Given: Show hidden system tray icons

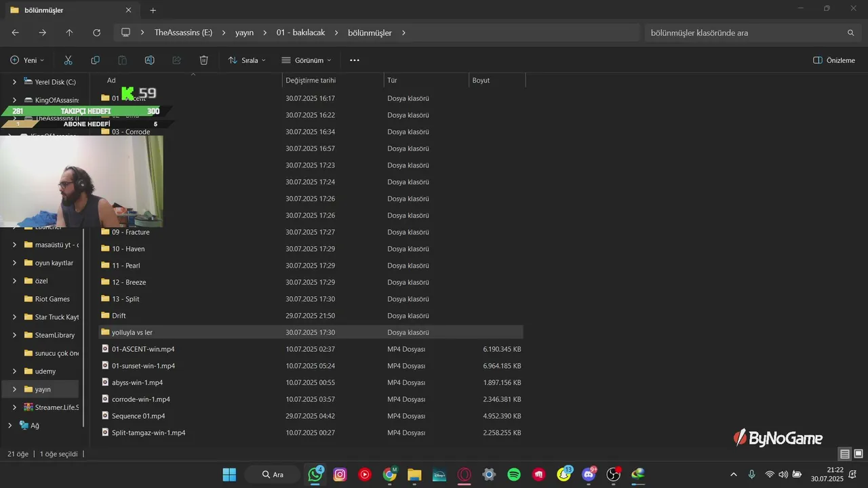Looking at the screenshot, I should click(x=733, y=474).
